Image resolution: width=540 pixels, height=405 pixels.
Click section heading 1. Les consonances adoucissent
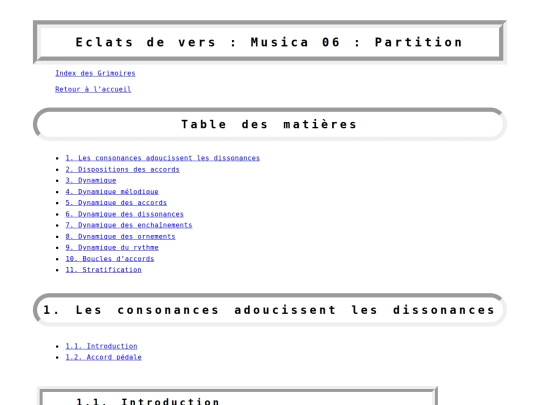pos(270,310)
